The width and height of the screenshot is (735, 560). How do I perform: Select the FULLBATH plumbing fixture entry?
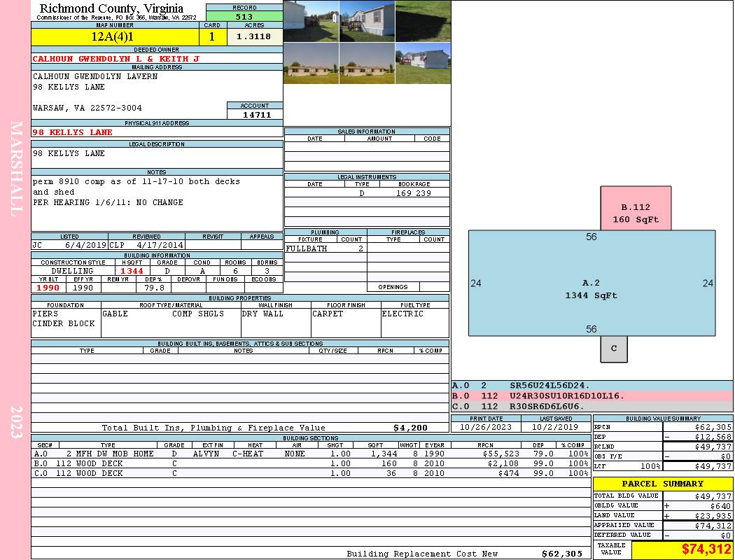tap(307, 248)
